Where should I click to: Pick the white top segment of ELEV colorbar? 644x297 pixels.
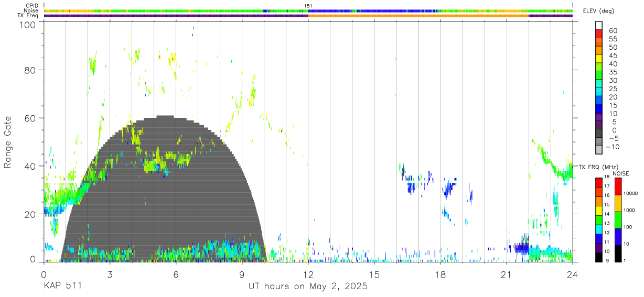click(599, 25)
